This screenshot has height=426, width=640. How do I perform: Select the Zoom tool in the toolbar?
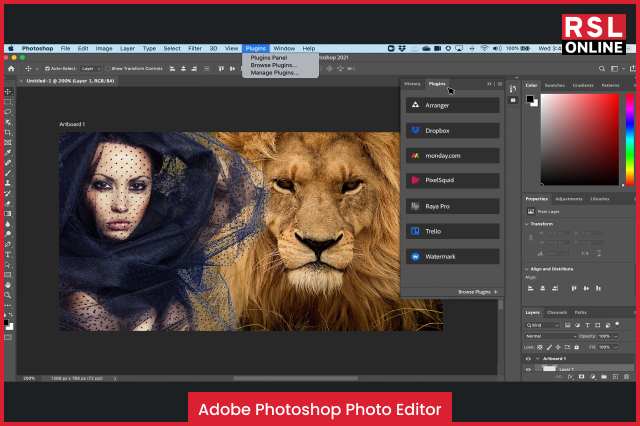(8, 295)
